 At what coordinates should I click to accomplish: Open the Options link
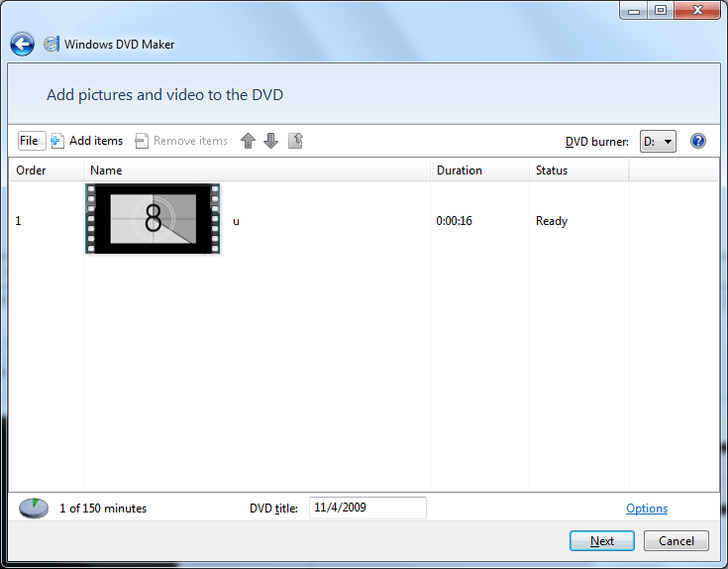647,509
